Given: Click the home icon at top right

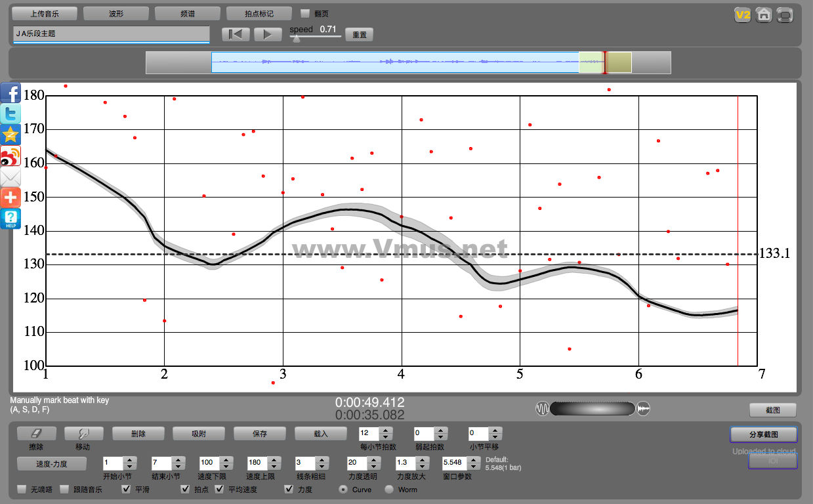Looking at the screenshot, I should [764, 15].
